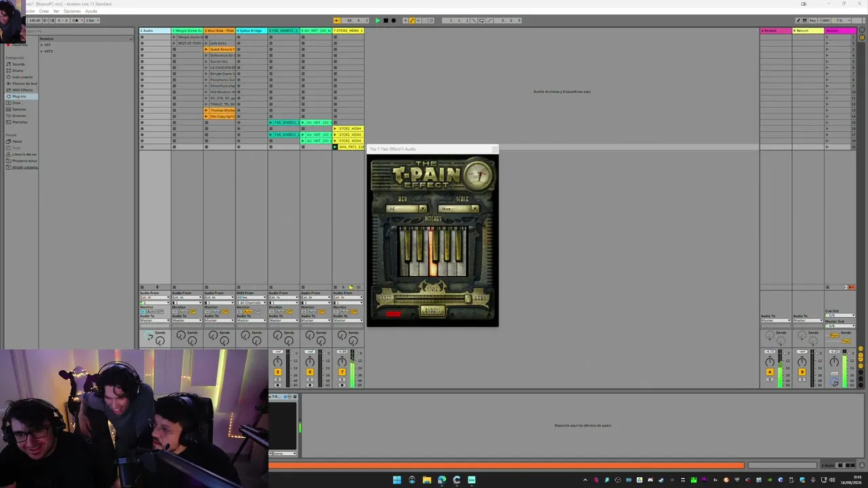
Task: Select the Drums browser category
Action: (x=18, y=70)
